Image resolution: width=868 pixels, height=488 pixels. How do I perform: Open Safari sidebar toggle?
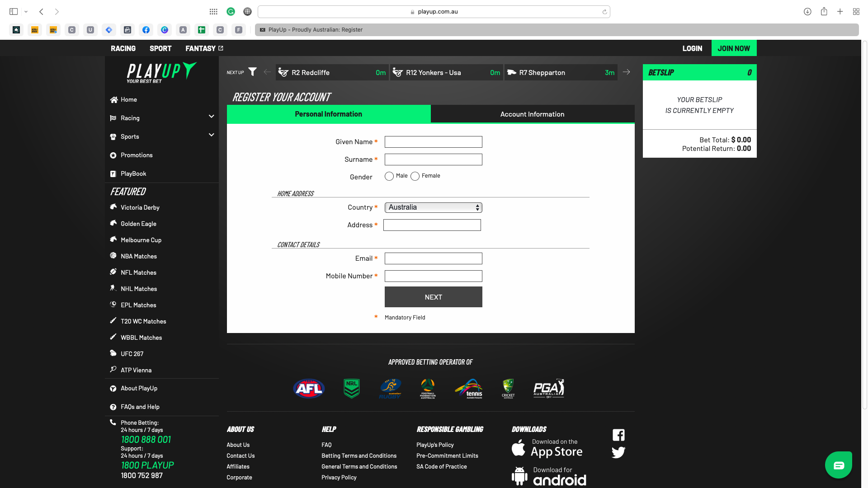14,11
